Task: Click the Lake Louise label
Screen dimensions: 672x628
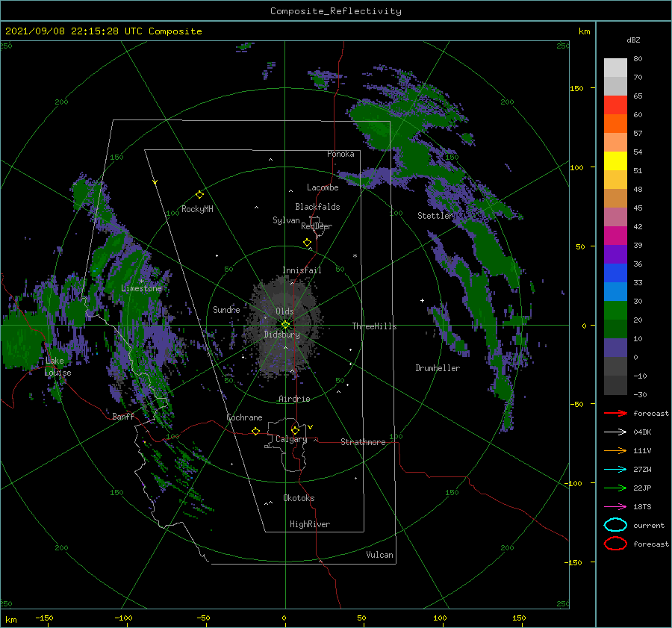Action: [57, 367]
